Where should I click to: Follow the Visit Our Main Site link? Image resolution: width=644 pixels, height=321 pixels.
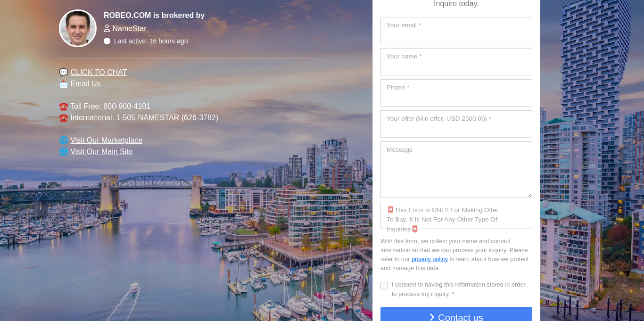point(101,151)
